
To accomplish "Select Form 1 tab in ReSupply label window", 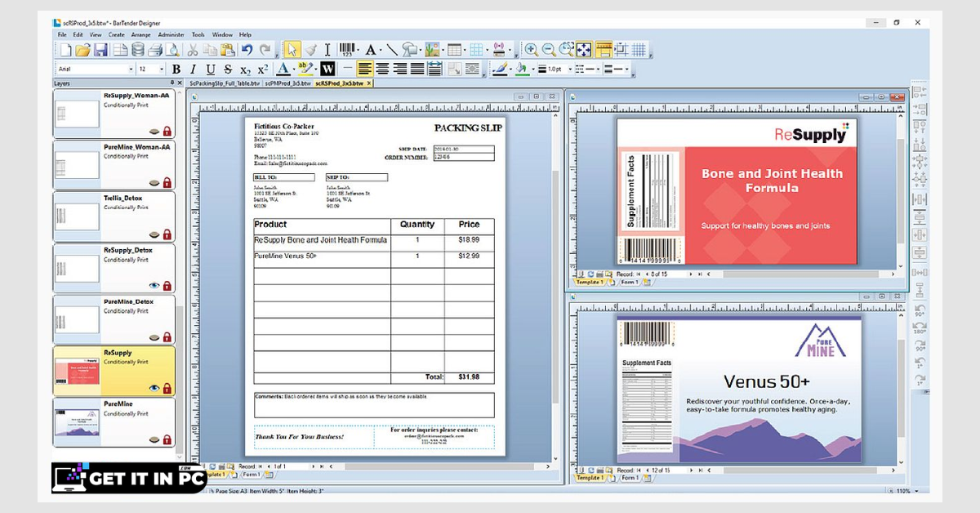I will point(629,282).
